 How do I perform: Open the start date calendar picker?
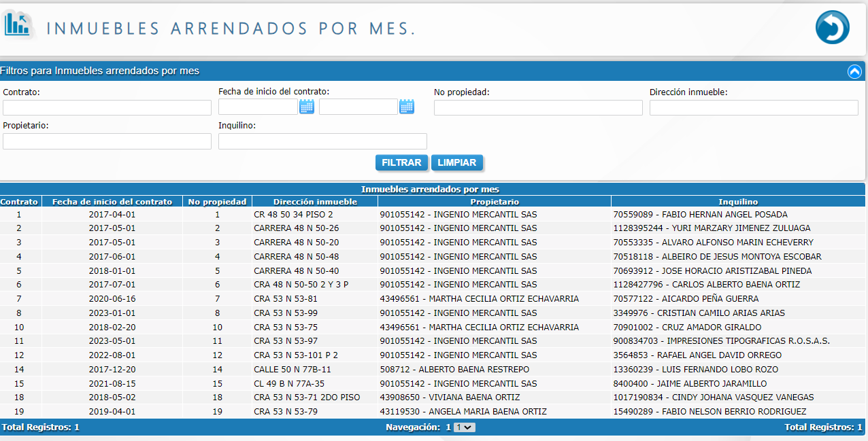307,107
